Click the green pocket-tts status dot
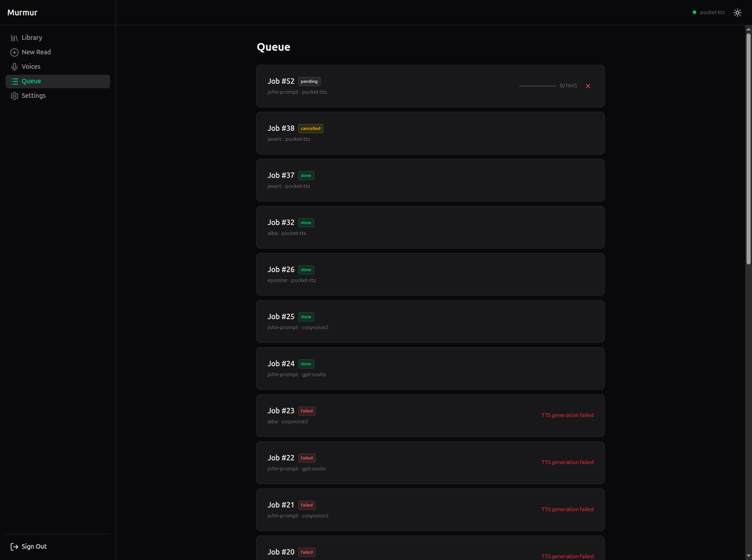Screen dimensions: 752x560 tap(694, 12)
